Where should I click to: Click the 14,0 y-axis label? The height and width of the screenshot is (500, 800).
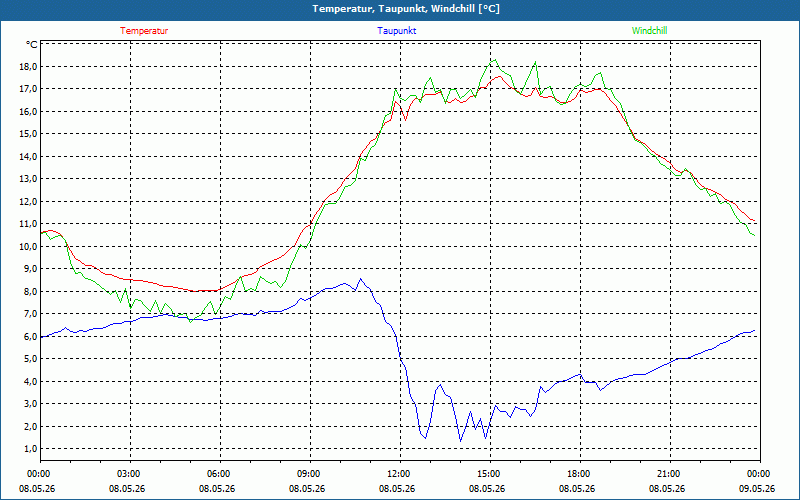[x=29, y=157]
